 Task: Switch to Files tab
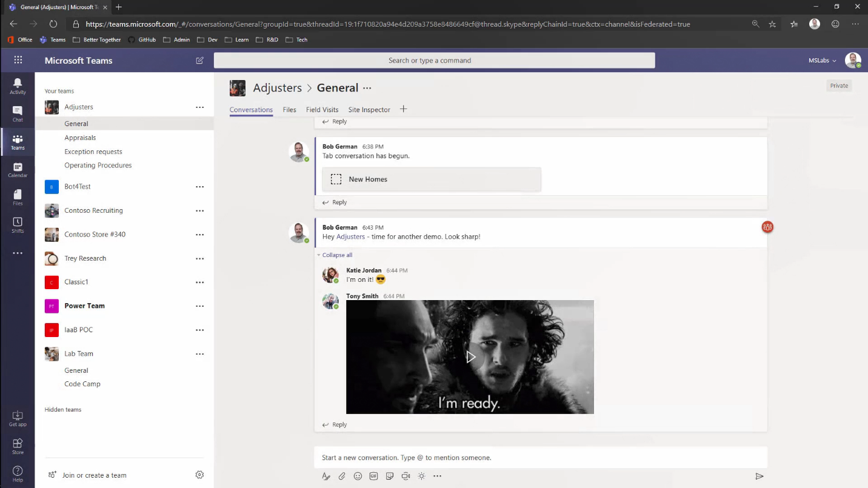point(289,110)
